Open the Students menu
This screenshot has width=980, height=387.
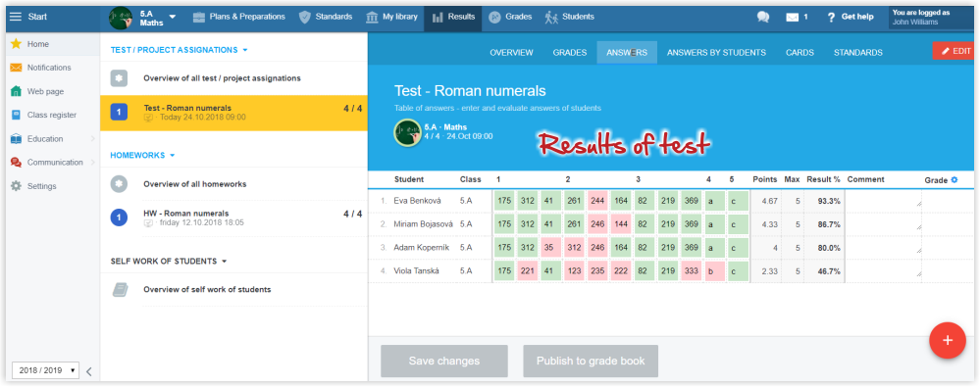pyautogui.click(x=569, y=17)
